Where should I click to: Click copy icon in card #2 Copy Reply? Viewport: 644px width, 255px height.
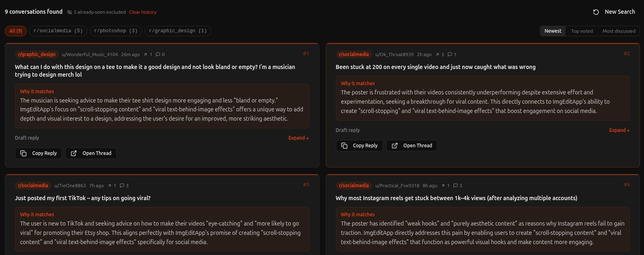pos(344,146)
